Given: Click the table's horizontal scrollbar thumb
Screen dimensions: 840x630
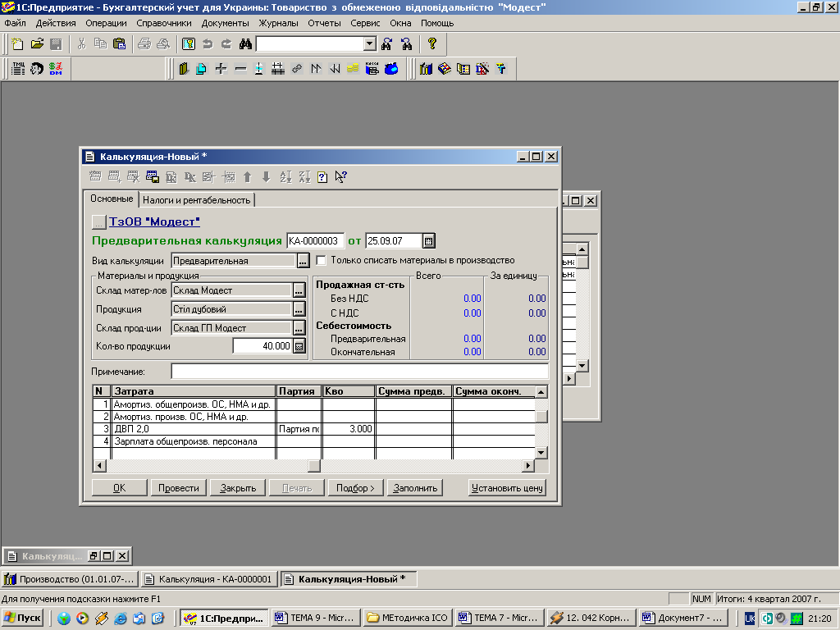Looking at the screenshot, I should 314,466.
